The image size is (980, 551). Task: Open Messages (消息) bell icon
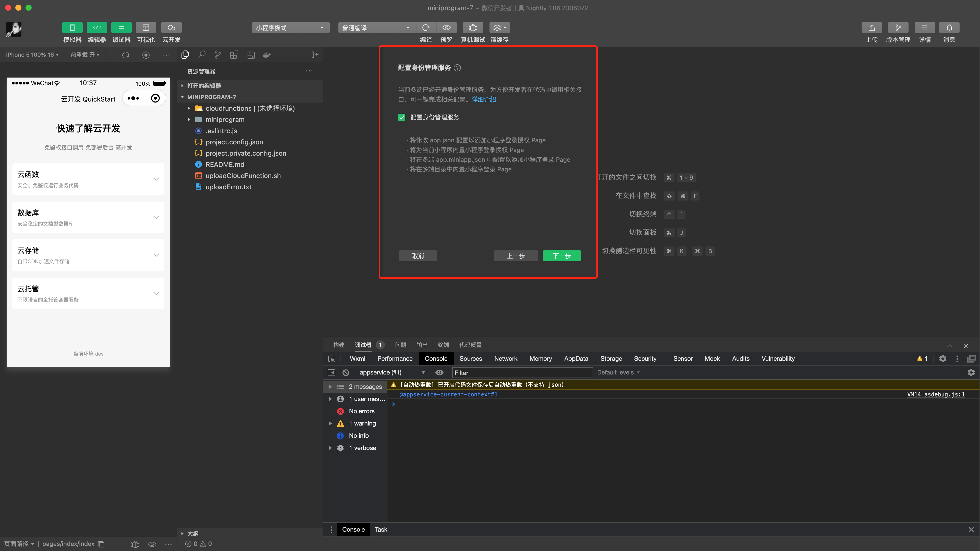coord(949,27)
